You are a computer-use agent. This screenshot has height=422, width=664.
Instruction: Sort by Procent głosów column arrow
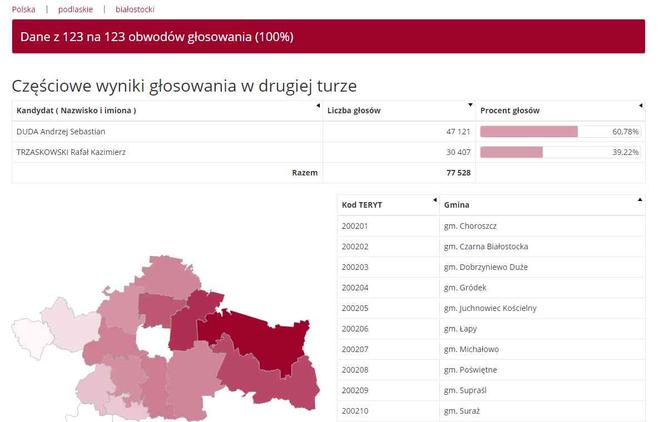pyautogui.click(x=640, y=105)
